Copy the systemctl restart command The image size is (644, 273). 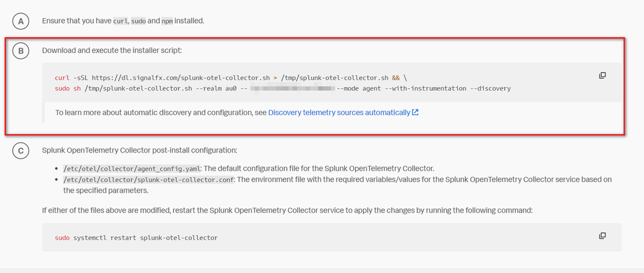(x=602, y=236)
